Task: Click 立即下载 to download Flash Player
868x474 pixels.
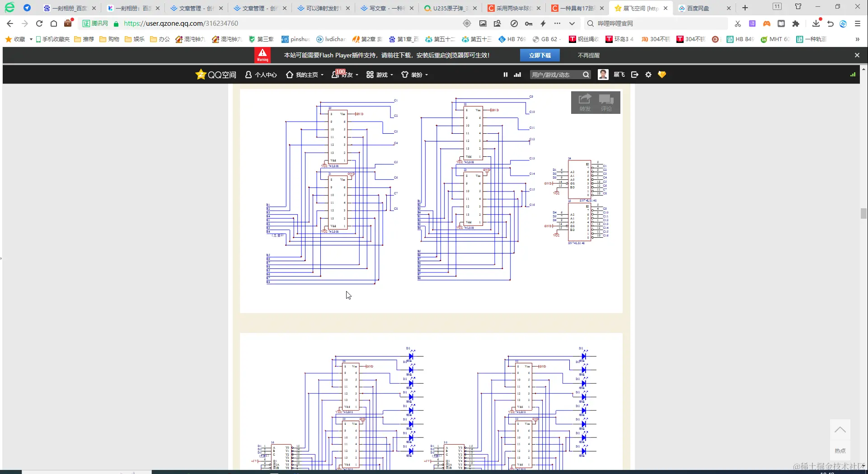Action: pos(540,55)
